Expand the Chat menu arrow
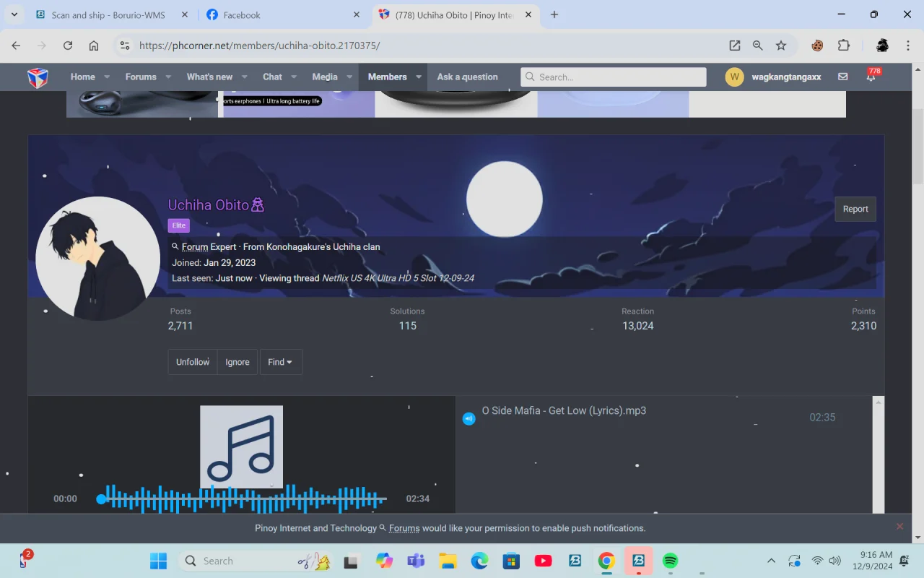Screen dimensions: 924x578 pyautogui.click(x=294, y=77)
